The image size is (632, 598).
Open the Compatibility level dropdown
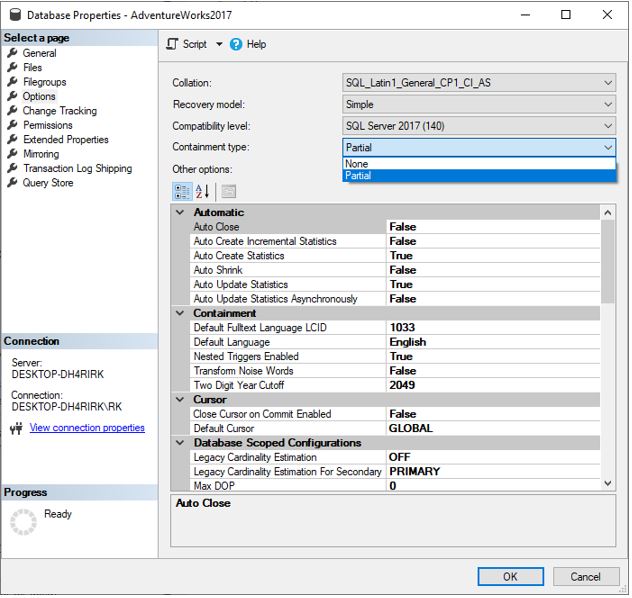coord(608,126)
